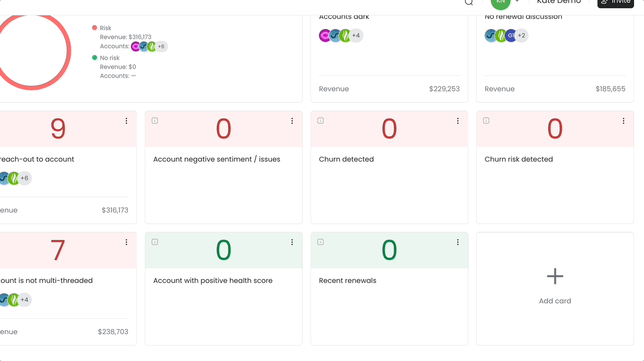Viewport: 644px width, 361px height.
Task: Click the $185,655 revenue value
Action: [610, 89]
